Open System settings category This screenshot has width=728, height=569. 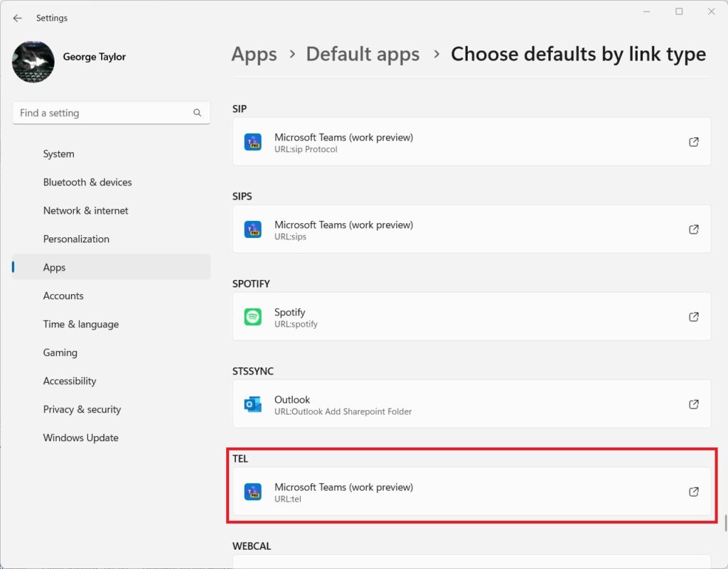pyautogui.click(x=111, y=154)
